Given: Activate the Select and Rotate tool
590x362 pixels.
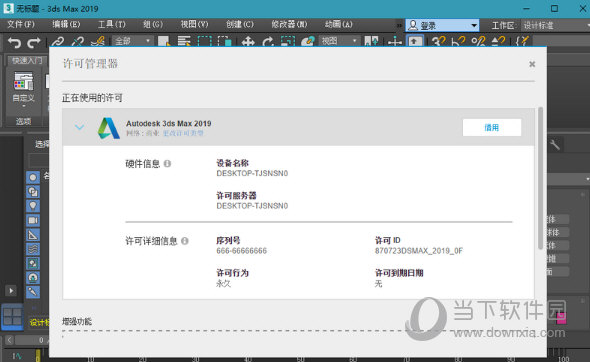Looking at the screenshot, I should pyautogui.click(x=268, y=41).
